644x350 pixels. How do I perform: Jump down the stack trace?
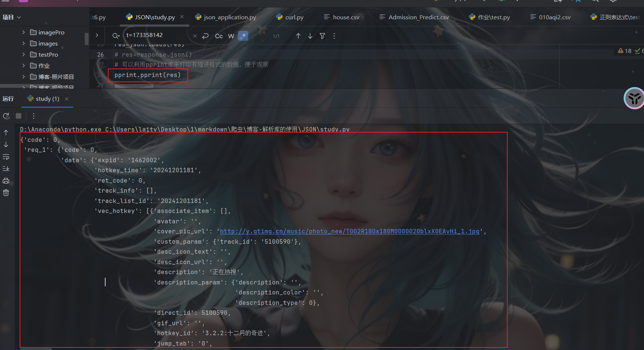coord(6,144)
